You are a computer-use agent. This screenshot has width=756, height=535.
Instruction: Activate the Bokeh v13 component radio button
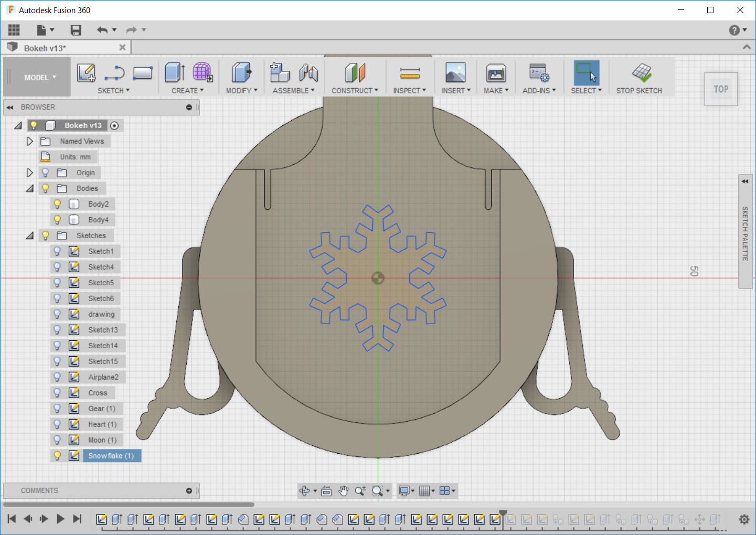coord(114,125)
